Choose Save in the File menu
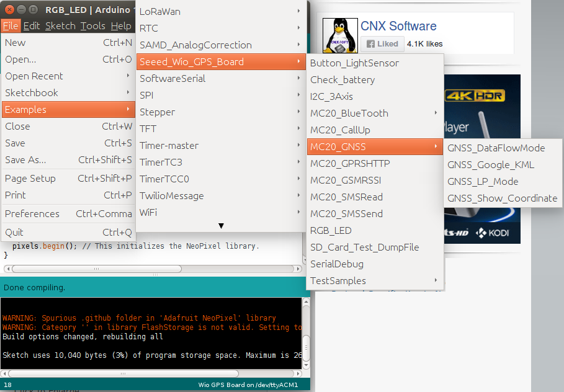 (x=68, y=143)
